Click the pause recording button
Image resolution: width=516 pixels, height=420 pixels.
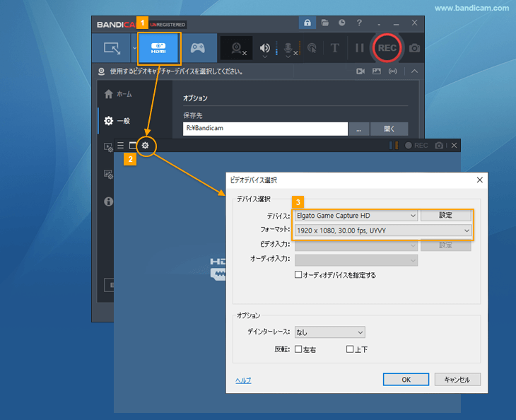[359, 48]
